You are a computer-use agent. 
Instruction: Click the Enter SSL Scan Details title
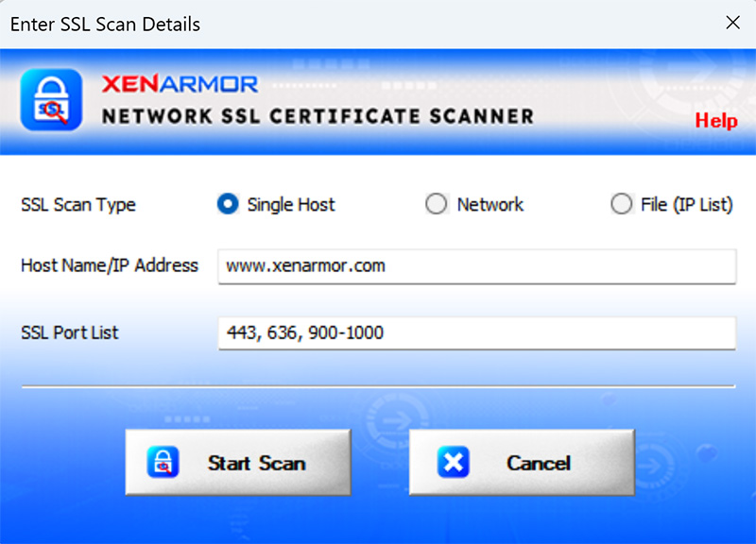point(105,25)
